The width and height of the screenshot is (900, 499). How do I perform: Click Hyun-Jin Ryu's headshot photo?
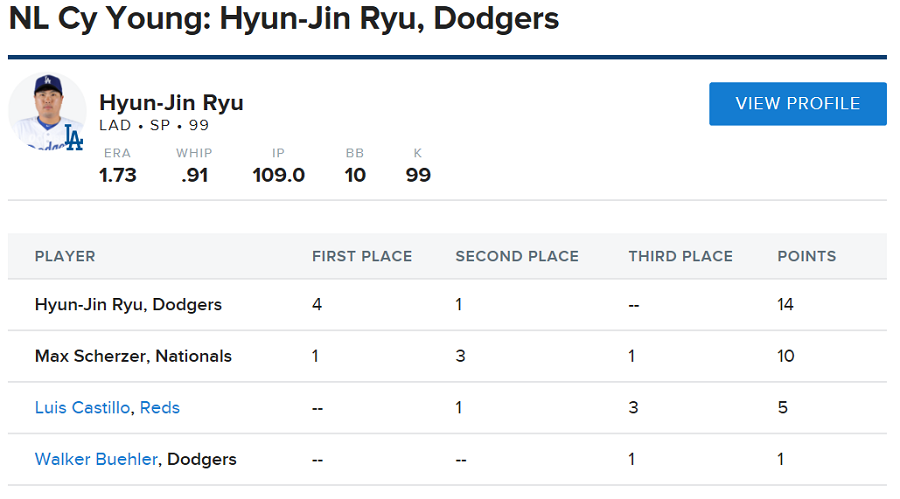tap(47, 112)
